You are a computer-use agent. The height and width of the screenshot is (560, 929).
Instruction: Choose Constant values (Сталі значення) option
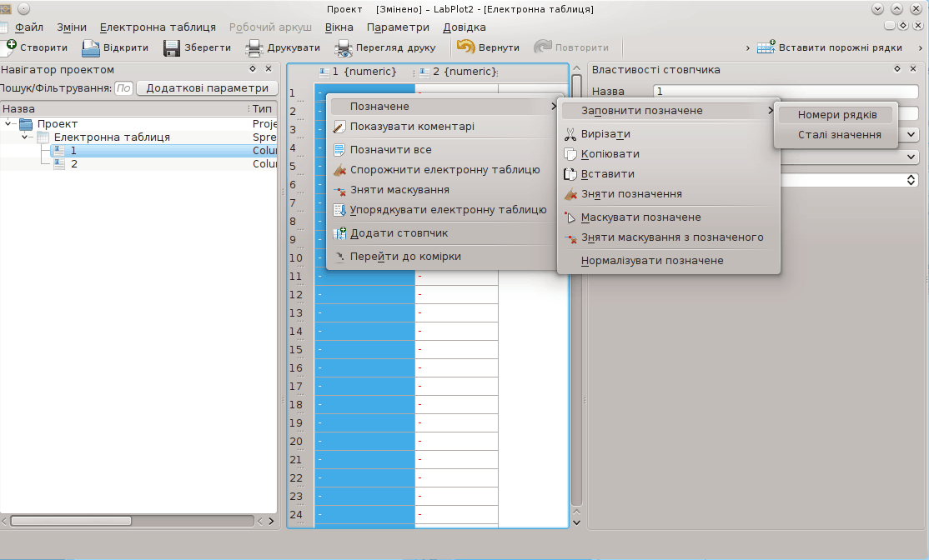pos(839,135)
